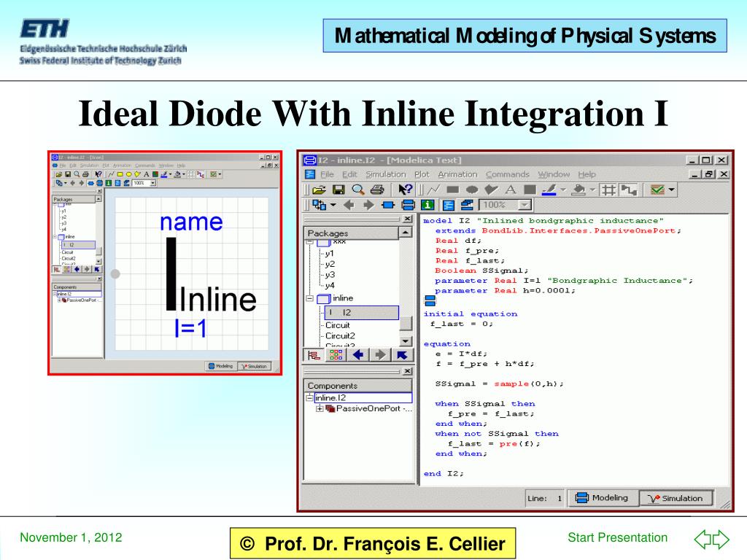Open the Commands menu
The image size is (747, 560).
coord(508,174)
